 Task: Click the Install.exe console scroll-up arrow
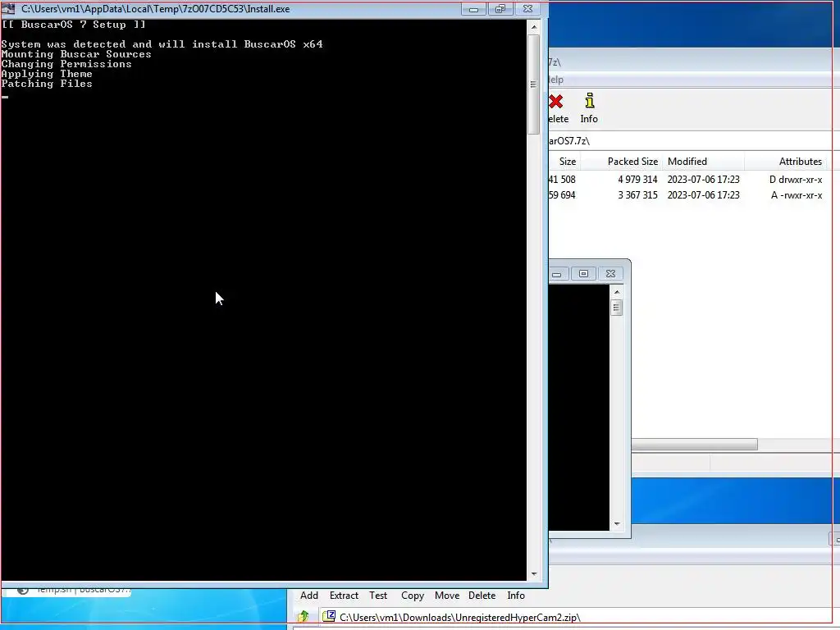pyautogui.click(x=533, y=26)
